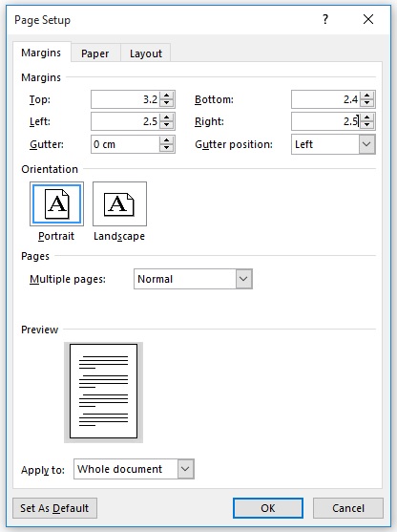Image resolution: width=397 pixels, height=532 pixels.
Task: Close the Page Setup dialog
Action: [368, 19]
